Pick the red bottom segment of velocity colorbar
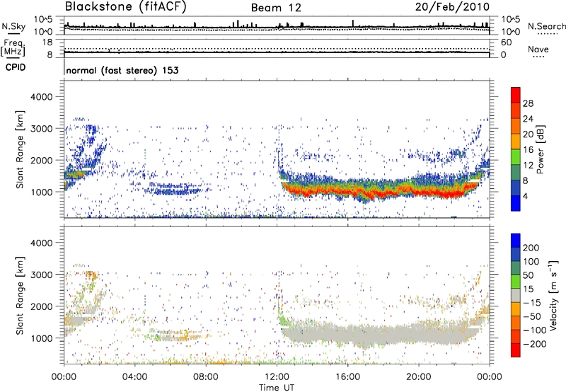Screen dimensions: 566x392 pyautogui.click(x=516, y=350)
